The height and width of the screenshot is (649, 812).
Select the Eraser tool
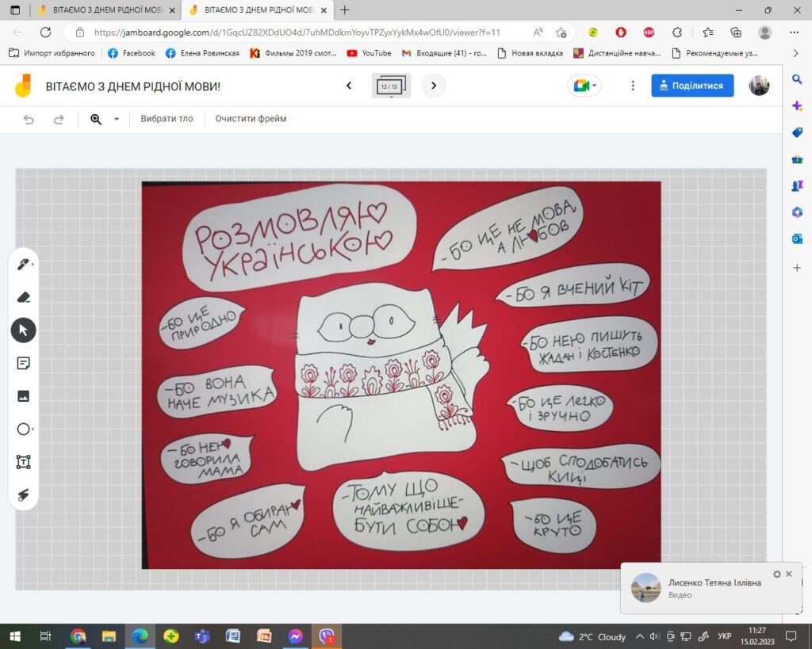click(23, 297)
